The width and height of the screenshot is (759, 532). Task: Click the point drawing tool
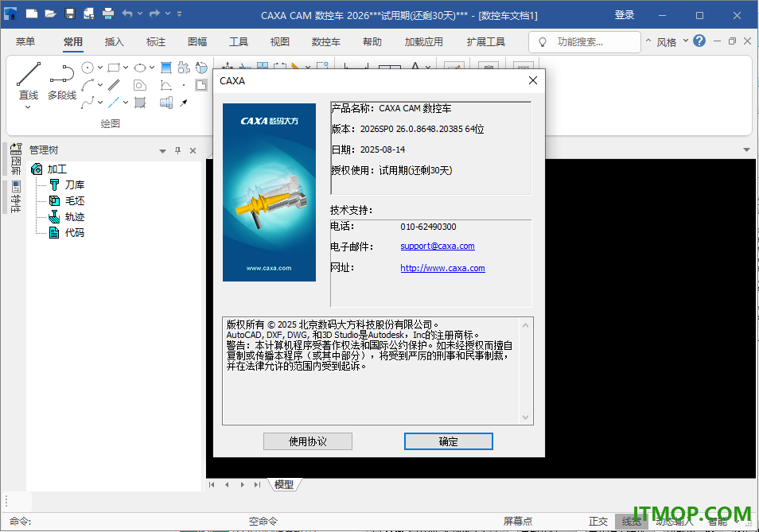pyautogui.click(x=184, y=85)
